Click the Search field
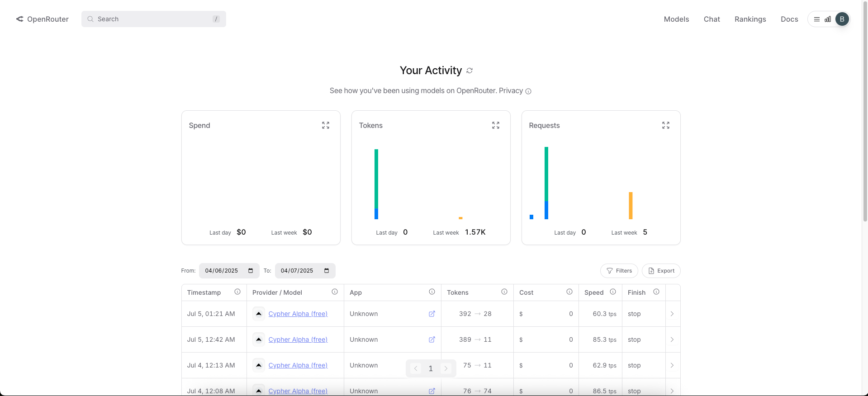The height and width of the screenshot is (396, 868). click(154, 19)
